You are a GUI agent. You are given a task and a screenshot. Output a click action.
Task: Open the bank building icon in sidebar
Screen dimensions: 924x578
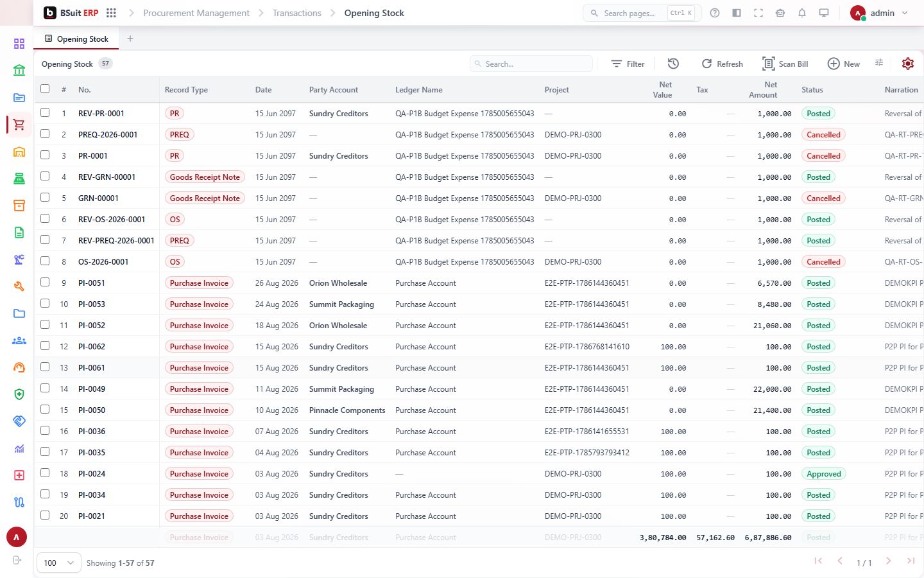coord(19,71)
